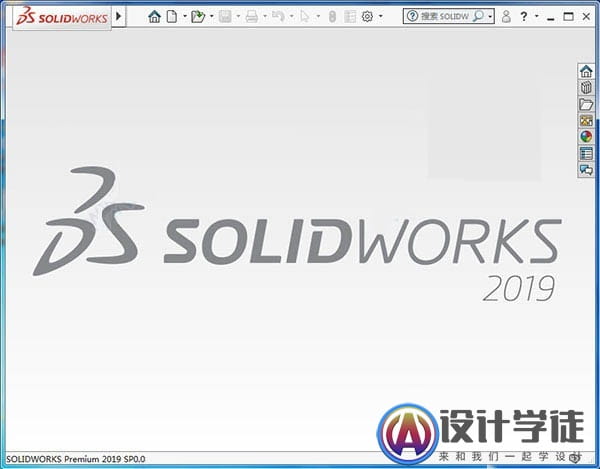Open SOLIDWORKS Forum tab in task pane
600x469 pixels.
click(x=586, y=169)
